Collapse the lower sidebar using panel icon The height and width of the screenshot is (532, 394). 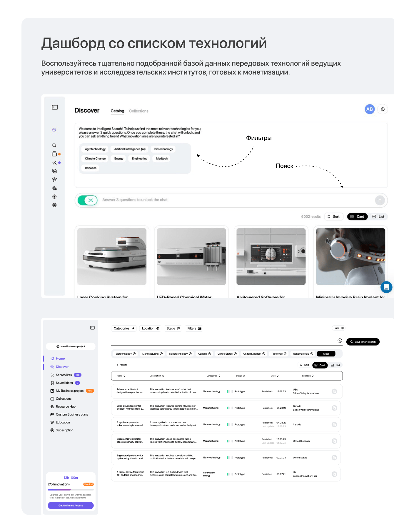click(x=92, y=328)
